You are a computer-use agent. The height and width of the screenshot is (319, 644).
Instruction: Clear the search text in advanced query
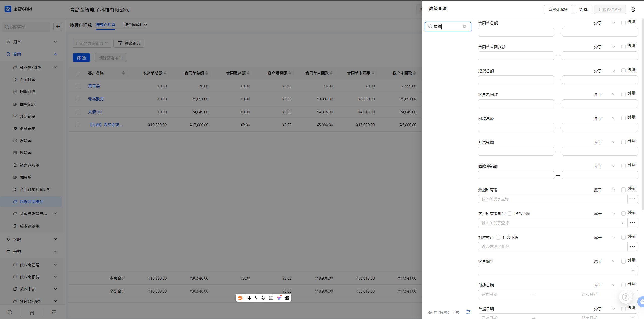click(464, 27)
